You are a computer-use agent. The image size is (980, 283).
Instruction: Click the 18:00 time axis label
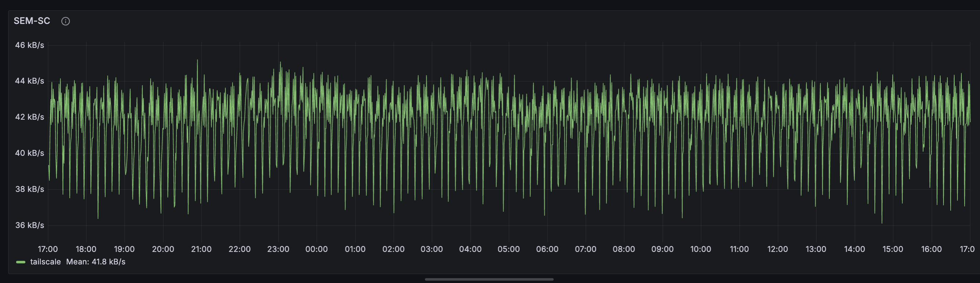[x=86, y=249]
